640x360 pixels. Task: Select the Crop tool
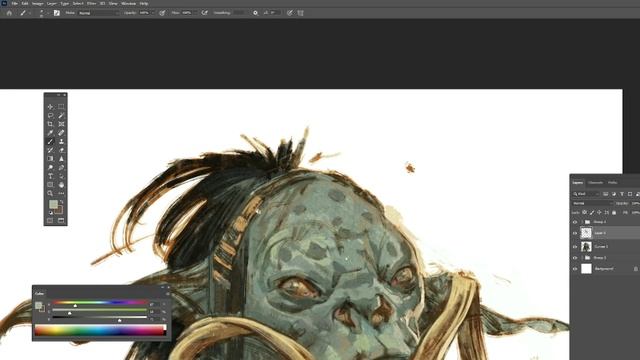coord(50,124)
